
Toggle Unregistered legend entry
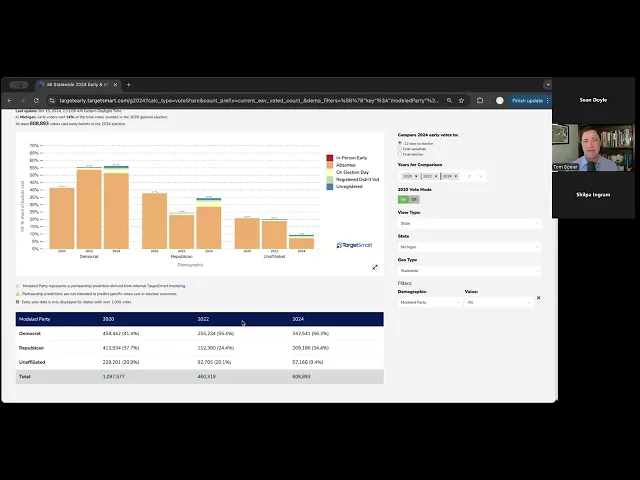(344, 187)
